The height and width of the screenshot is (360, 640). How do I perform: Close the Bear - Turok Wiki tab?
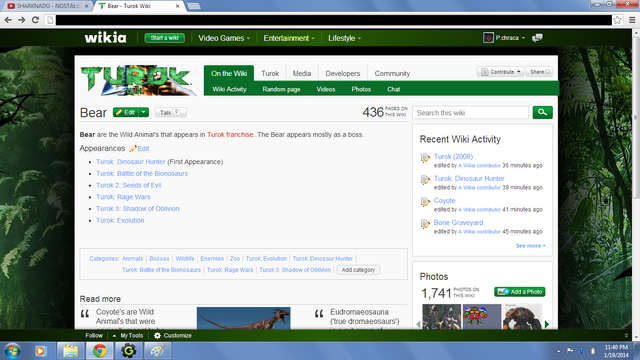[x=178, y=6]
